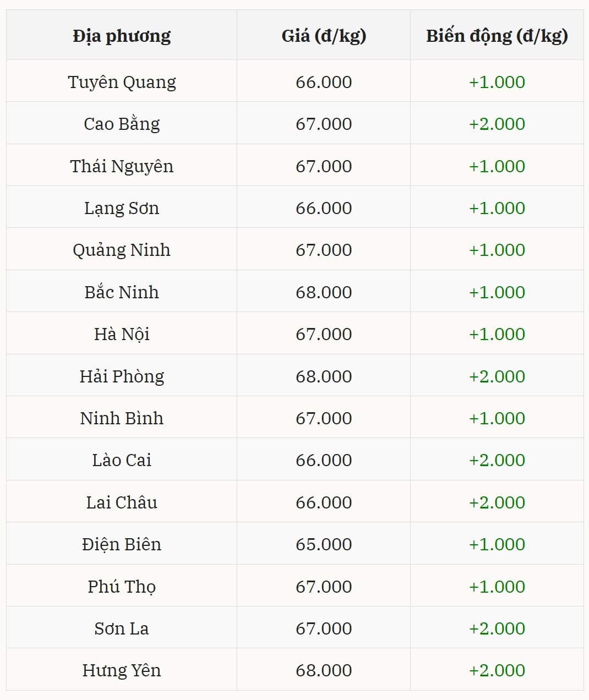This screenshot has width=589, height=700.
Task: Click the Địa phương column header
Action: click(x=122, y=36)
